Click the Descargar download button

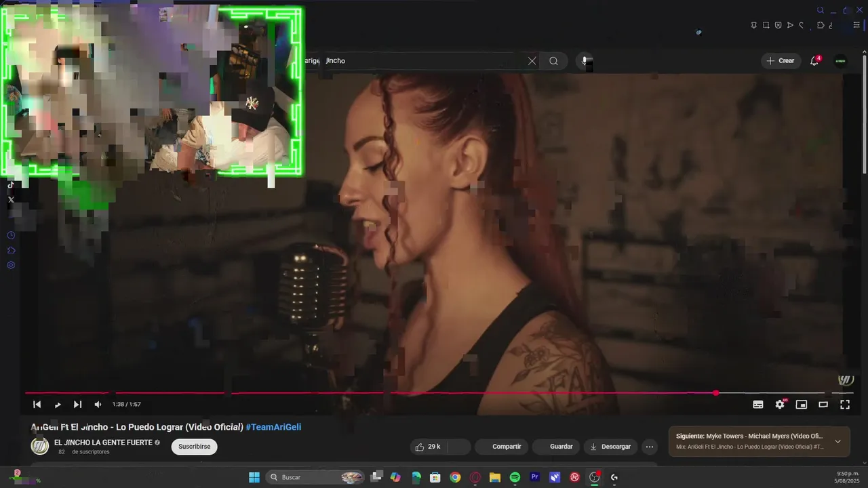pyautogui.click(x=610, y=447)
